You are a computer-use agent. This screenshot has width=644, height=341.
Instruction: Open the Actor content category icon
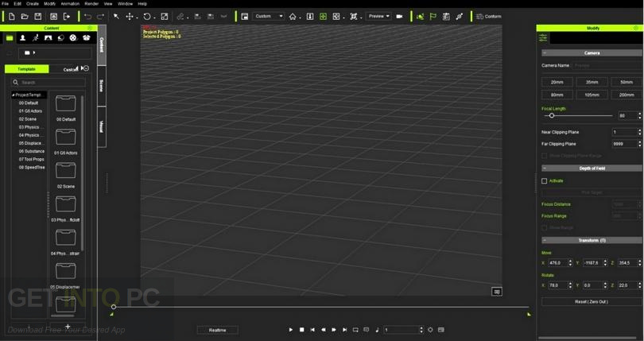22,38
